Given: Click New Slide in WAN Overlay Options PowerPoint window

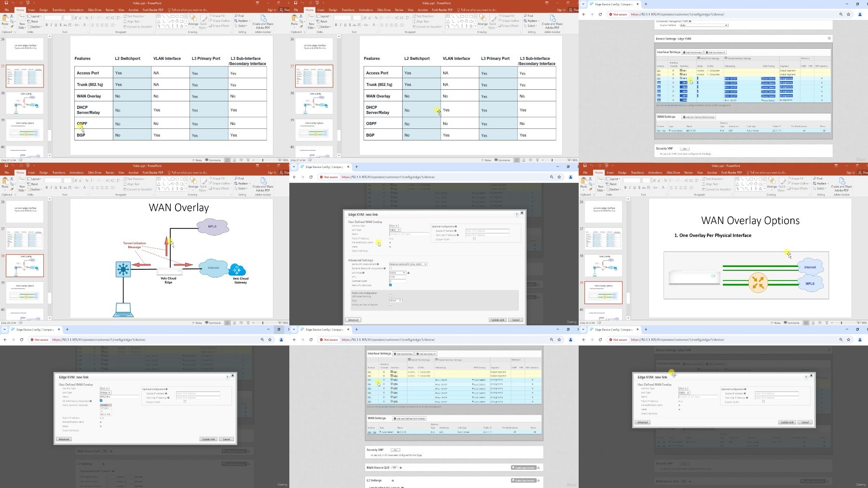Looking at the screenshot, I should click(x=600, y=185).
